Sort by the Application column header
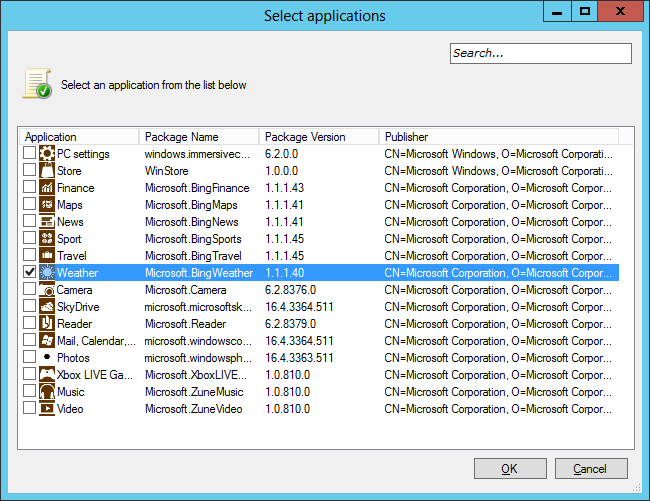 (79, 137)
